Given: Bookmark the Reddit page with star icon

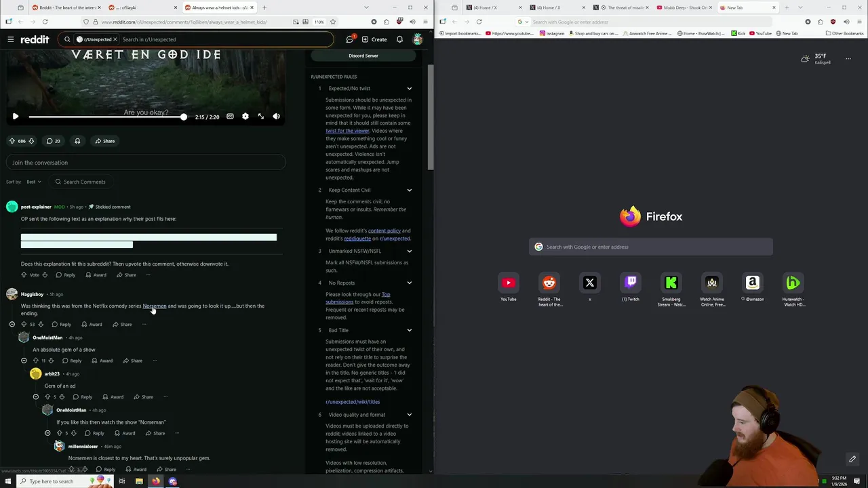Looking at the screenshot, I should coord(332,22).
